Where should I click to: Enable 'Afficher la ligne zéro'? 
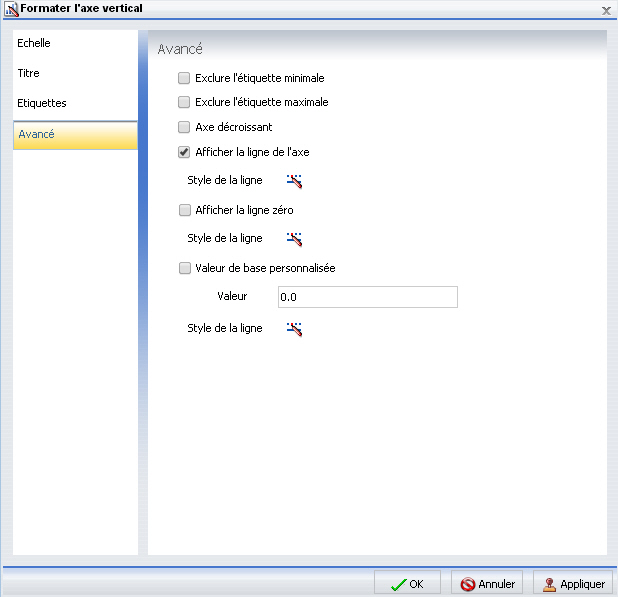click(x=184, y=210)
